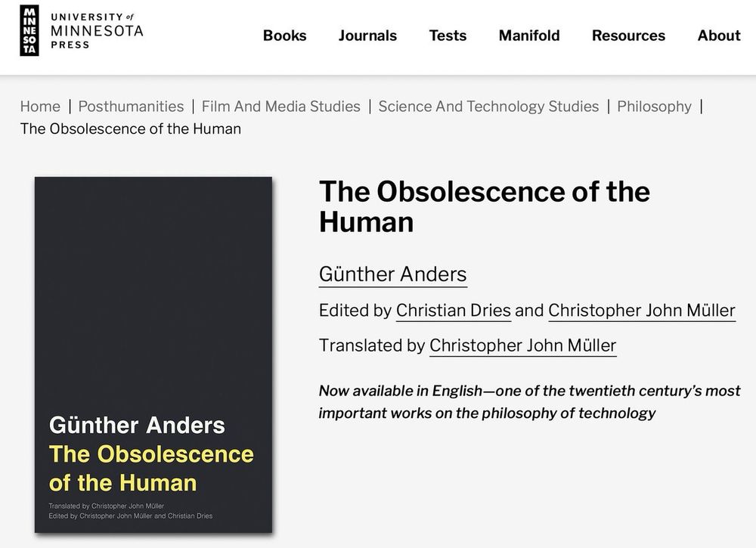Click the Home breadcrumb link
The image size is (756, 548).
tap(40, 106)
